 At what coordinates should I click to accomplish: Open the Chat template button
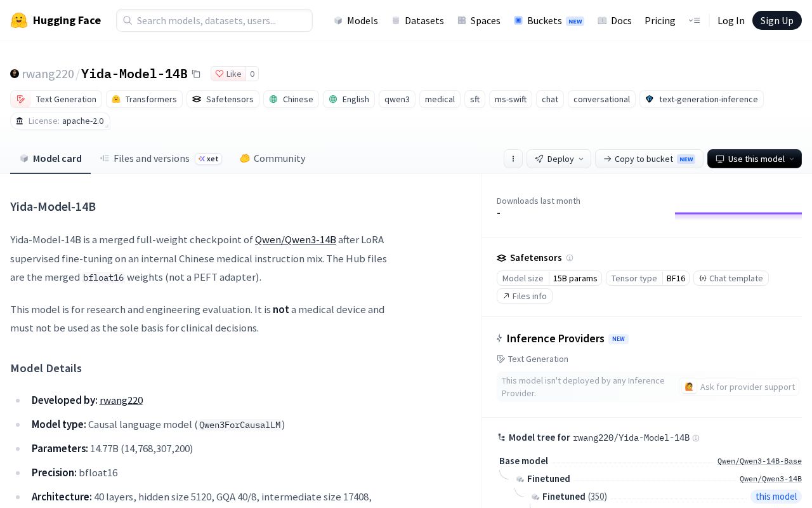(731, 278)
